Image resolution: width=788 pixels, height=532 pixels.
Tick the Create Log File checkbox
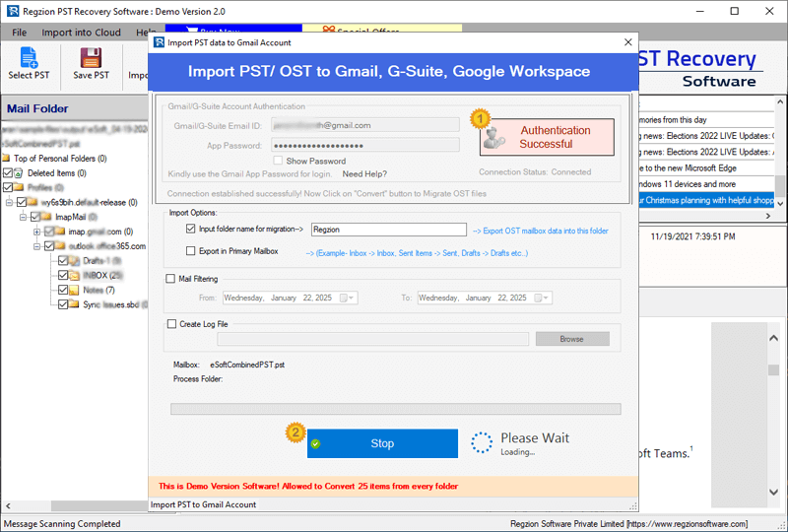[171, 323]
